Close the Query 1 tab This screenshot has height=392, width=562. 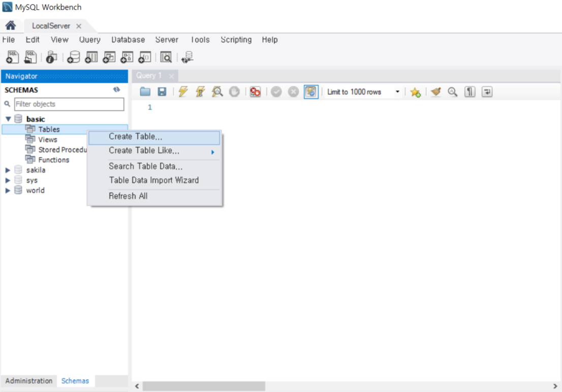(171, 76)
